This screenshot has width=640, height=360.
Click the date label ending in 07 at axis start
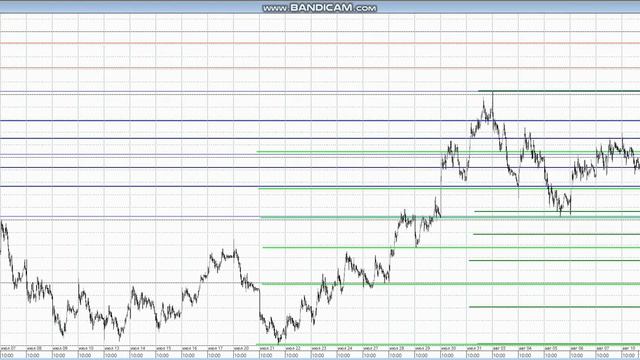(8, 349)
